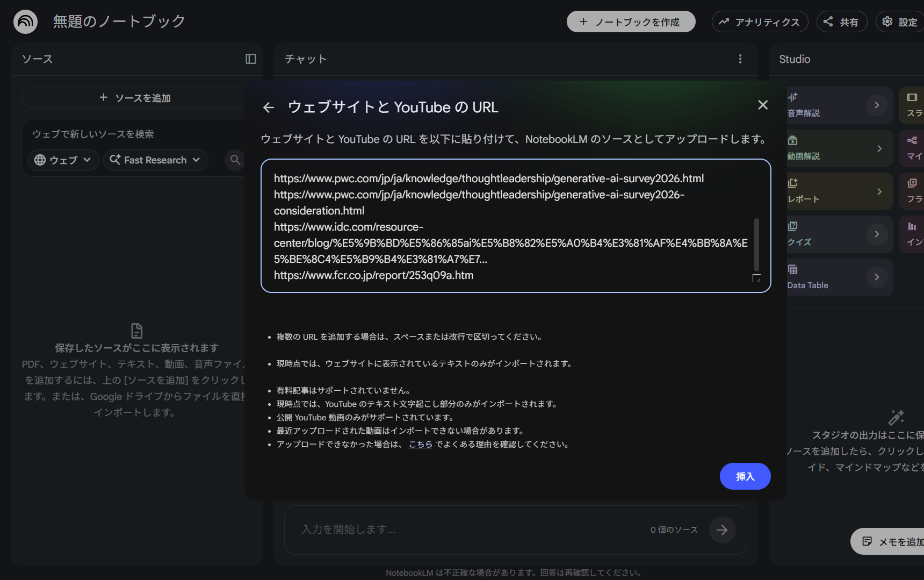Click the NotebookLM logo icon
Viewport: 924px width, 580px height.
pos(25,22)
